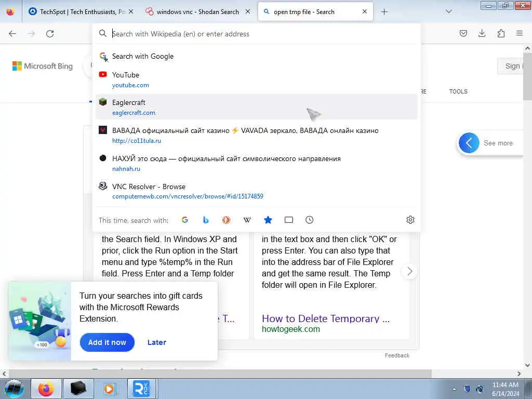Click scroll down arrow on vertical scrollbar
The height and width of the screenshot is (399, 532).
tap(528, 365)
